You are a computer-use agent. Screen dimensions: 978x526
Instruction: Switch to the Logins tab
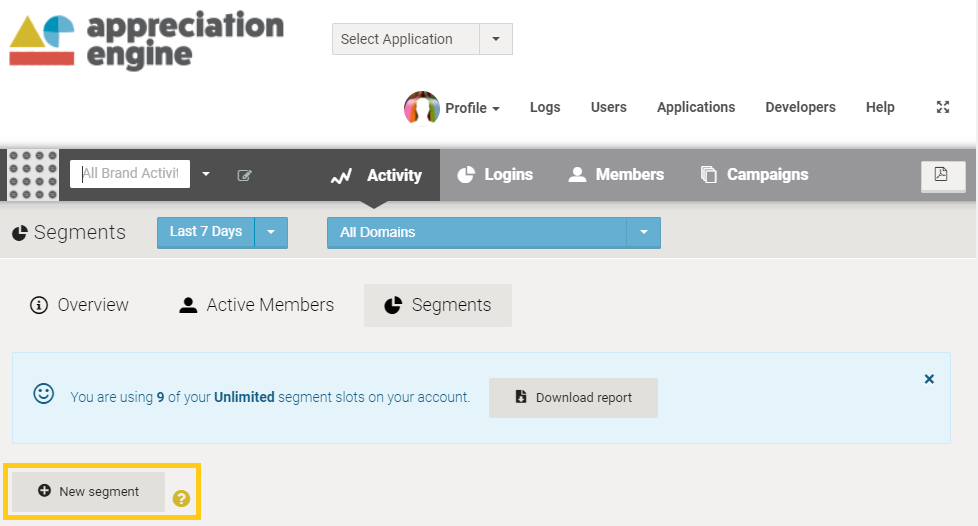(x=496, y=175)
